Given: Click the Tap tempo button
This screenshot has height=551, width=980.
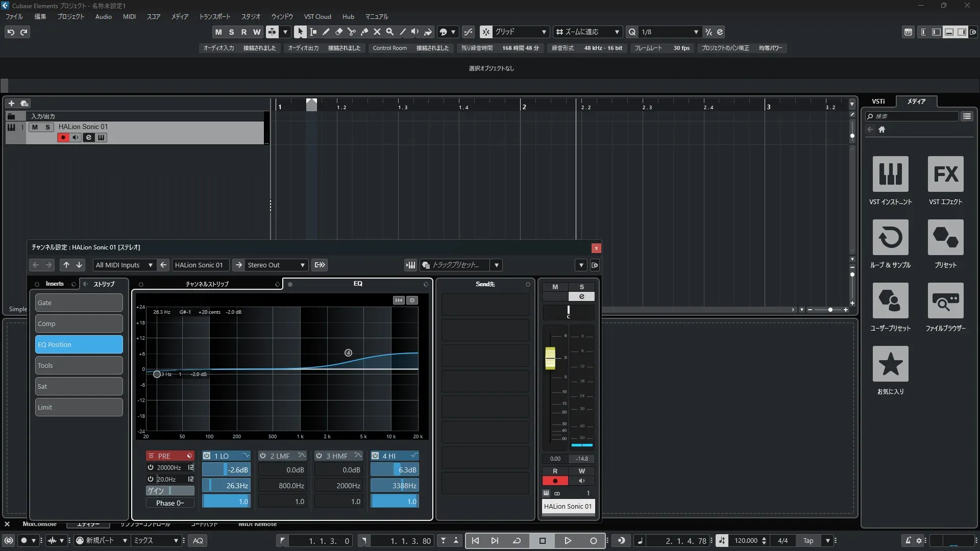Looking at the screenshot, I should pos(808,541).
